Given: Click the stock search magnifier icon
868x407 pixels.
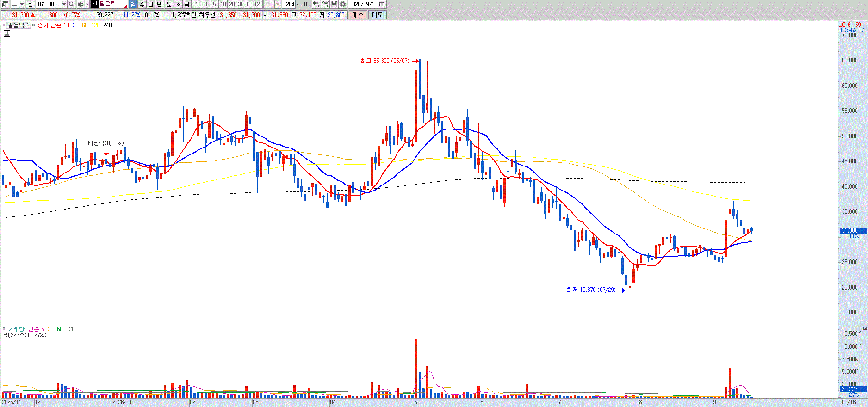Looking at the screenshot, I should click(71, 4).
